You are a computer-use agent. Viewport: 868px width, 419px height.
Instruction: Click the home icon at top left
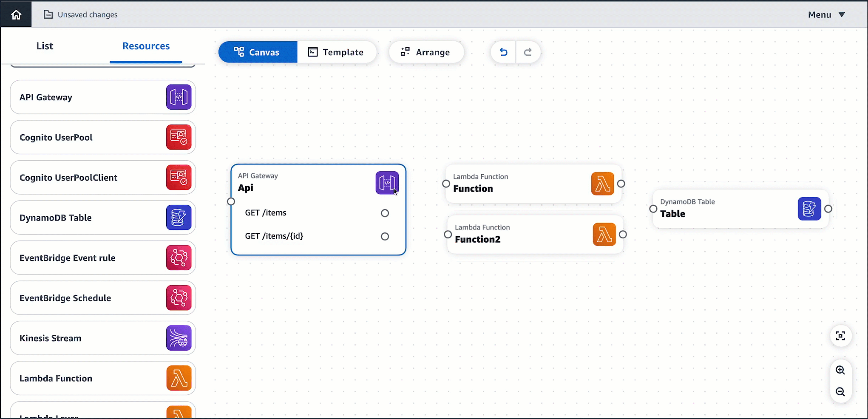pos(16,14)
